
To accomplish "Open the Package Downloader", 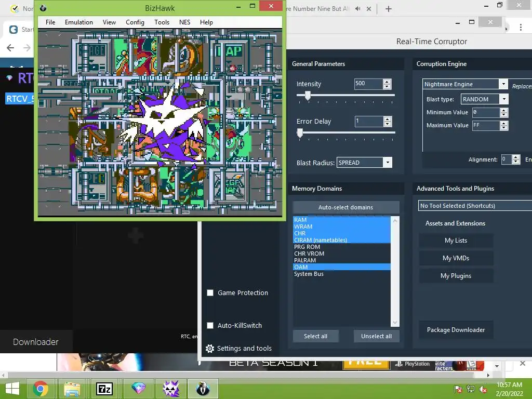I will [456, 330].
